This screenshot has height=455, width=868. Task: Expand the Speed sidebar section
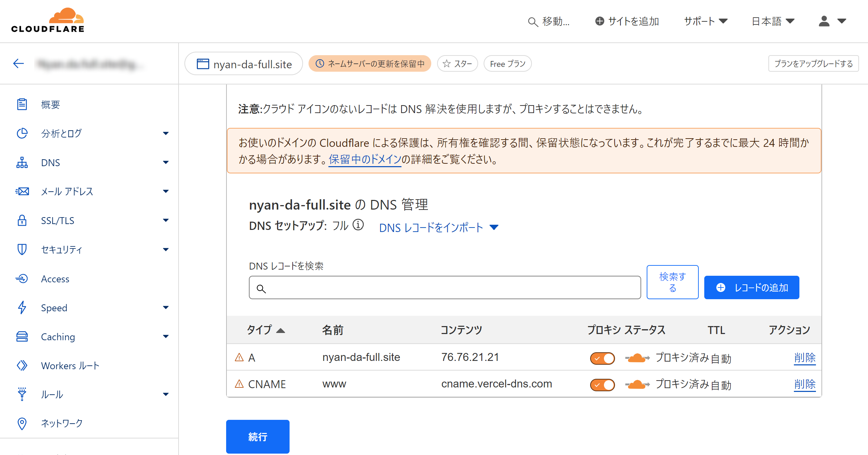pos(166,307)
